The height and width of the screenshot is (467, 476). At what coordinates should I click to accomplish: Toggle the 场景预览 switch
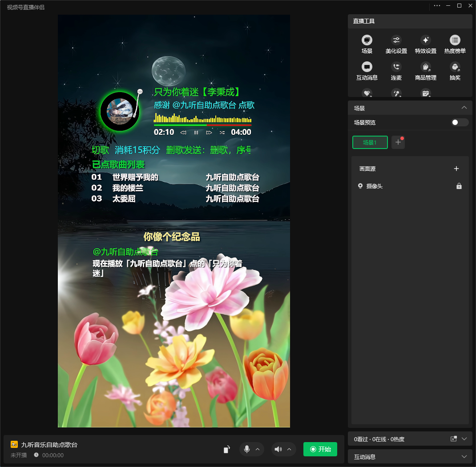(x=460, y=122)
